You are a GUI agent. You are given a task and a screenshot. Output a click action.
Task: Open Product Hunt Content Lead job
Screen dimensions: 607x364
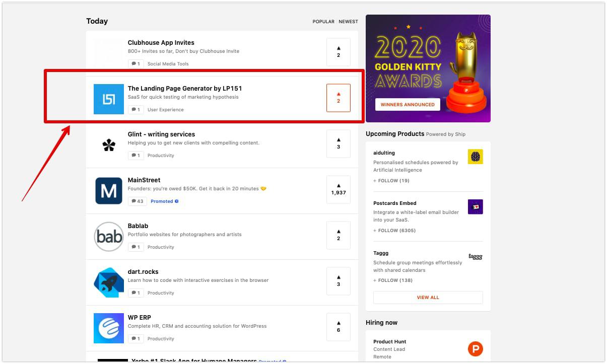pos(390,349)
